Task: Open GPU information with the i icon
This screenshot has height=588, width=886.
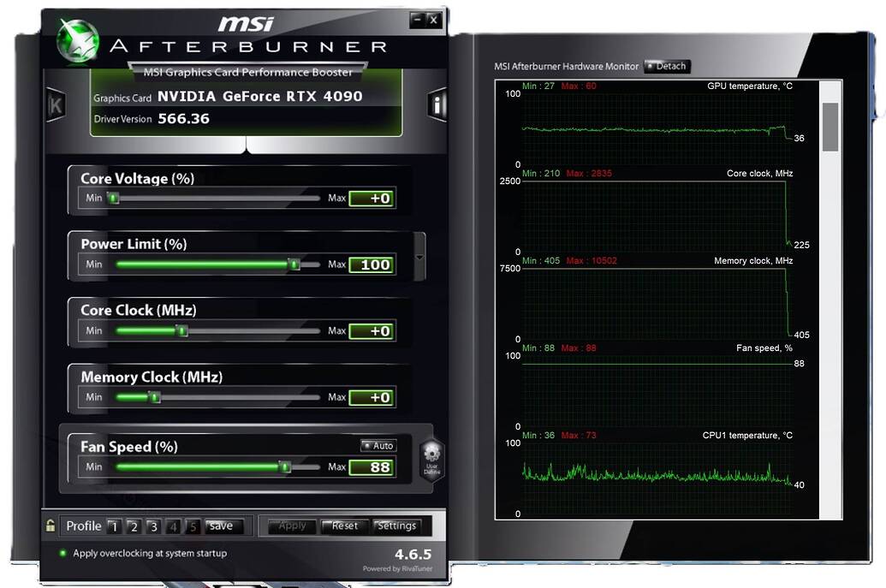Action: pos(435,103)
